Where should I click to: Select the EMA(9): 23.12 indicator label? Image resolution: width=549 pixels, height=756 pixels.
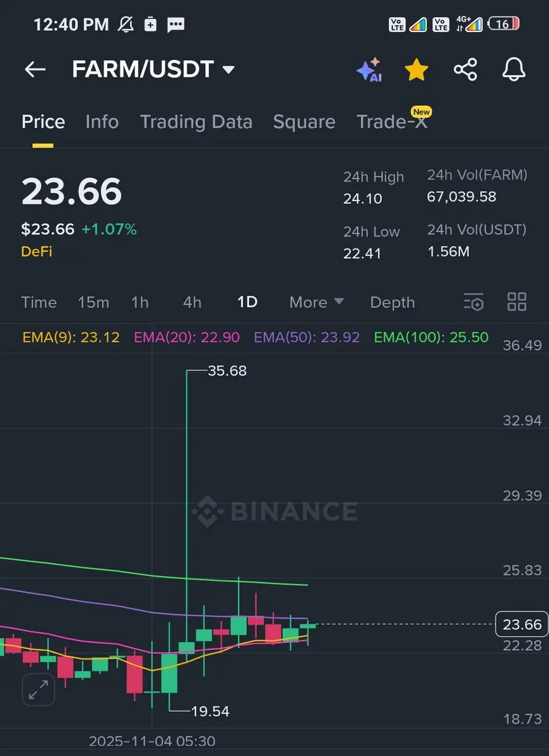[71, 337]
